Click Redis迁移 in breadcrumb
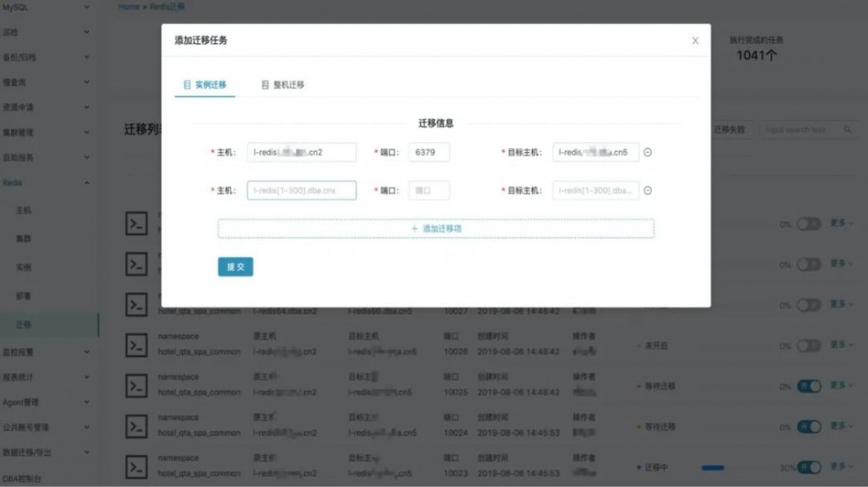Screen dimensions: 868x487 [168, 7]
